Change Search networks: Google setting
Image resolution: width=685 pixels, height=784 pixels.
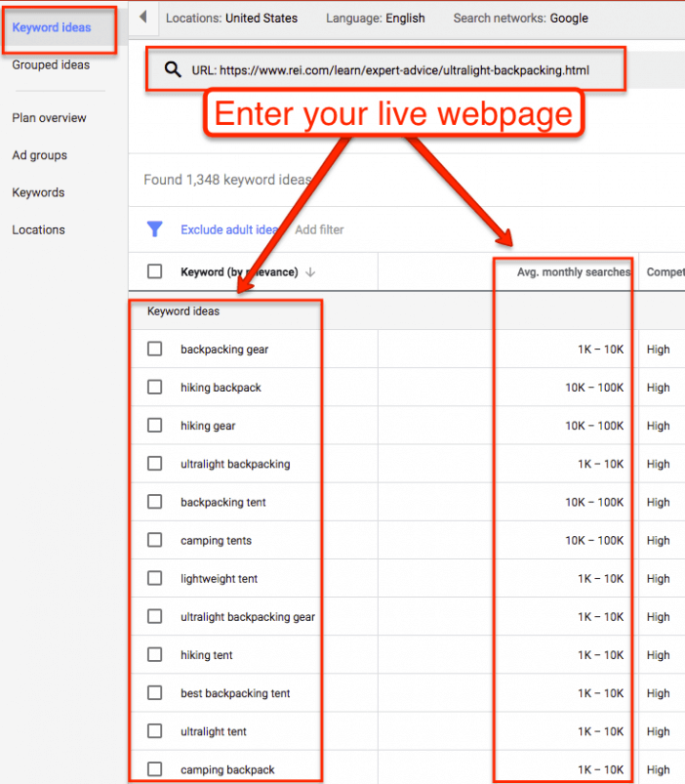point(521,18)
